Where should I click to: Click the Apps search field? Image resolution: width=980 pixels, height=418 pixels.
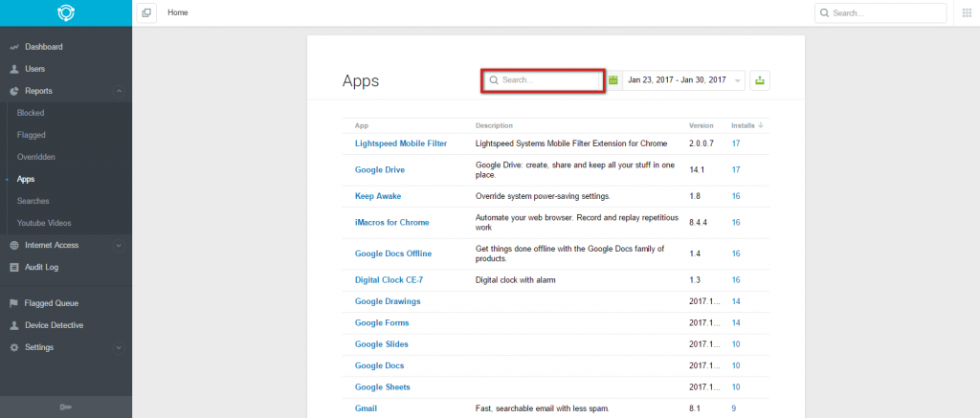click(543, 80)
